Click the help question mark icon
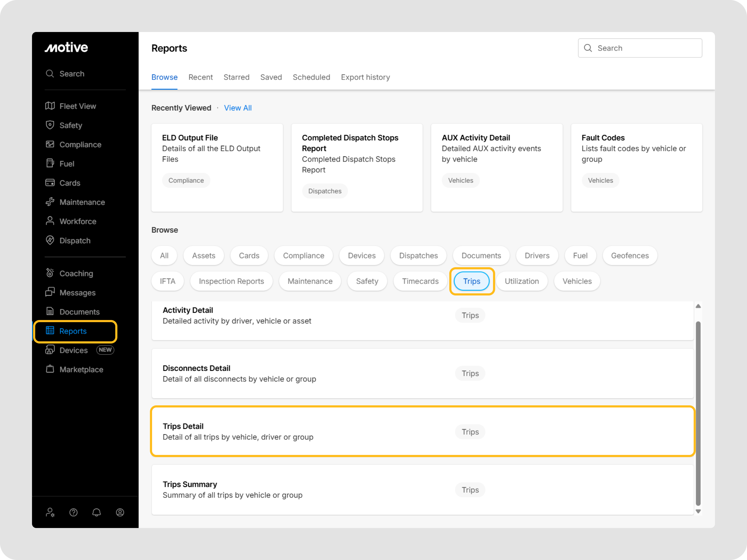Screen dimensions: 747x560 [73, 513]
